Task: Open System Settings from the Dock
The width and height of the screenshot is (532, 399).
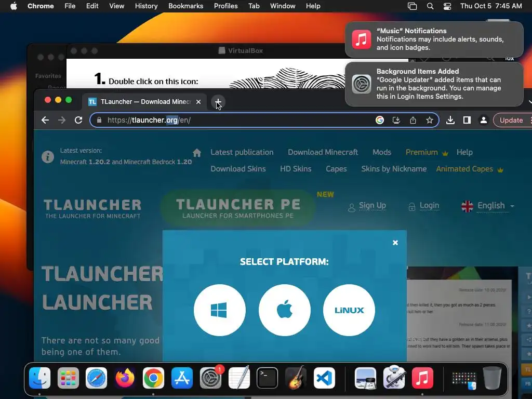Action: 210,378
